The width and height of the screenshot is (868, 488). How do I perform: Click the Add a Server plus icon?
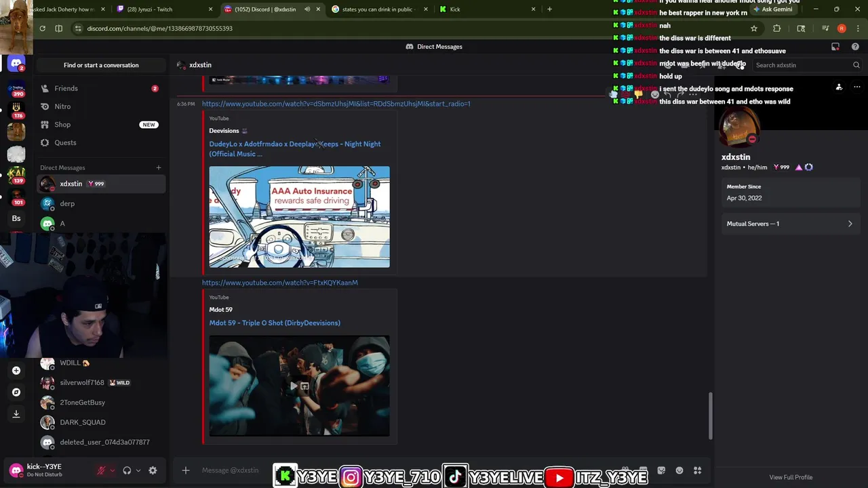[16, 371]
